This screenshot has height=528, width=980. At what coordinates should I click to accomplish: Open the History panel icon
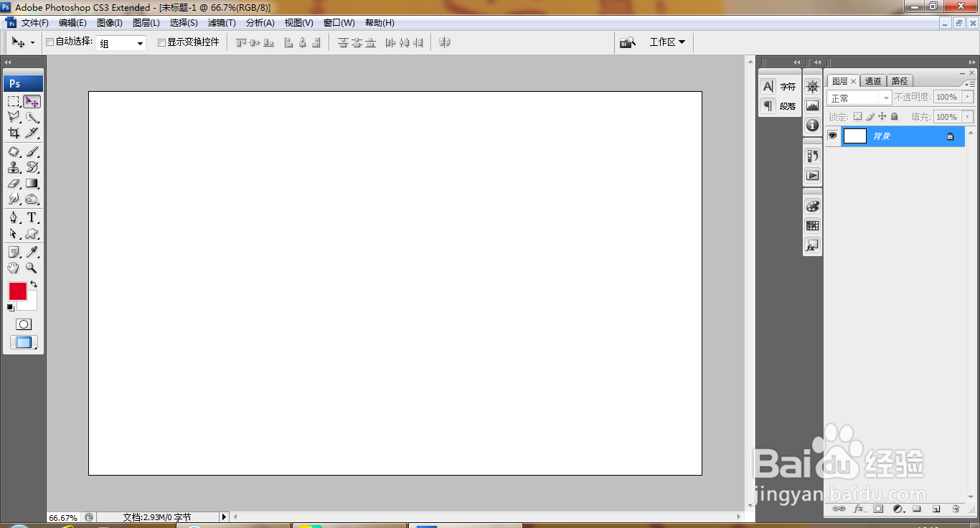(x=812, y=156)
